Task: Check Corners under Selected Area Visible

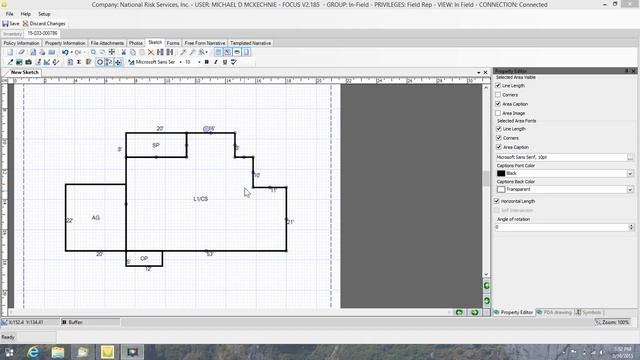Action: (498, 95)
